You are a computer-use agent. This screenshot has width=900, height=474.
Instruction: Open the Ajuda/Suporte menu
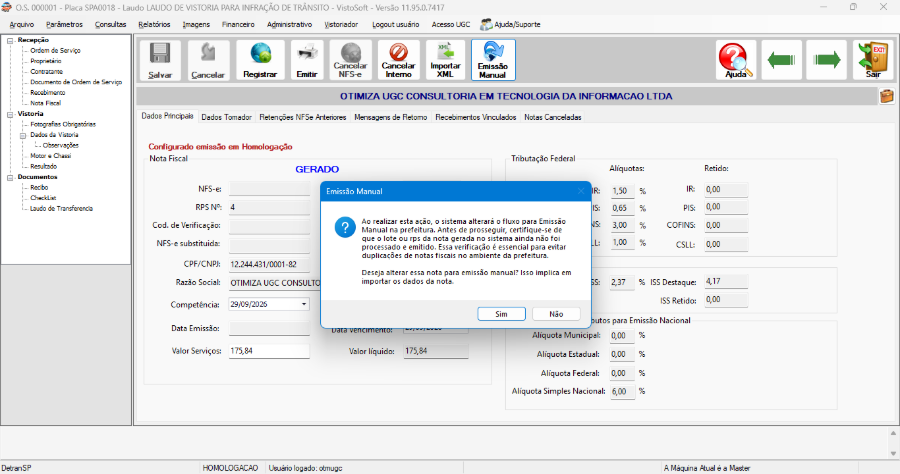pyautogui.click(x=510, y=24)
